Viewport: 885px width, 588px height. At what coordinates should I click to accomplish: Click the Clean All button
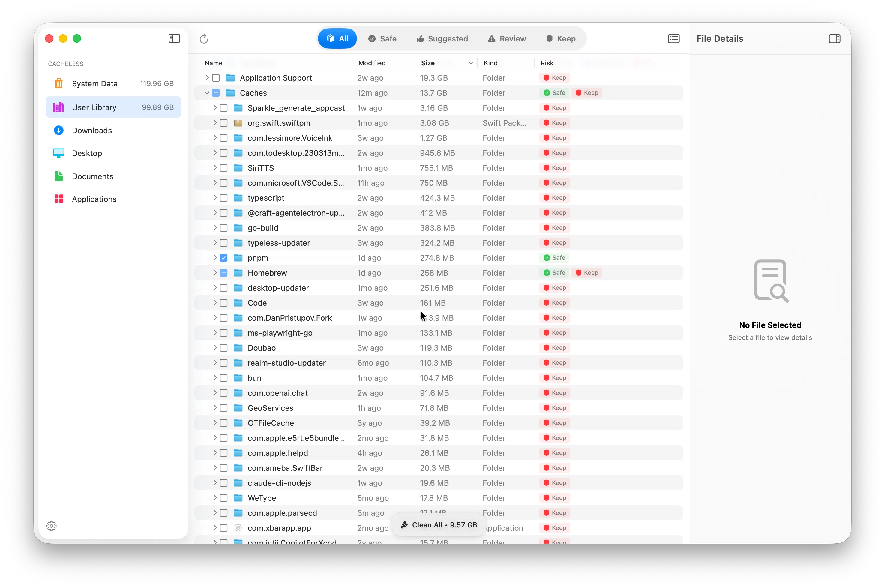coord(439,525)
